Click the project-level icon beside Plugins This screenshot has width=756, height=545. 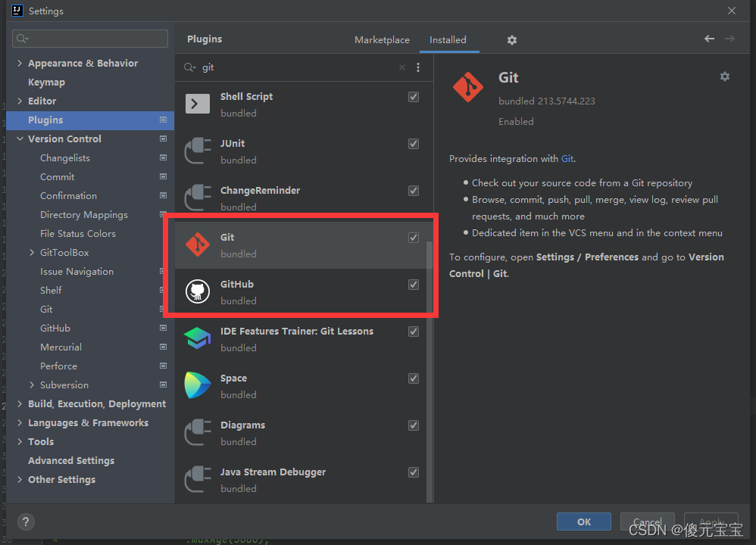tap(164, 120)
